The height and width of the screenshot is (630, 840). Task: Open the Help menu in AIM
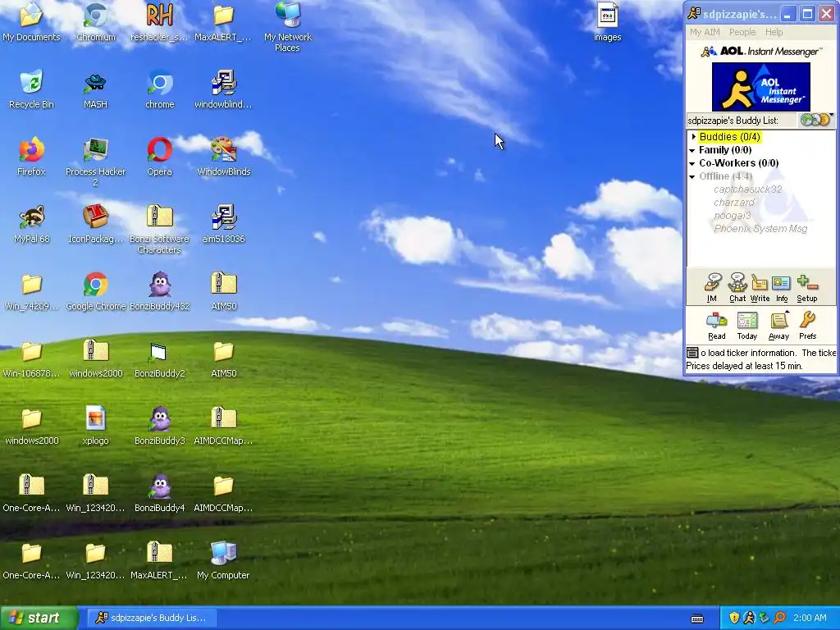[x=774, y=32]
